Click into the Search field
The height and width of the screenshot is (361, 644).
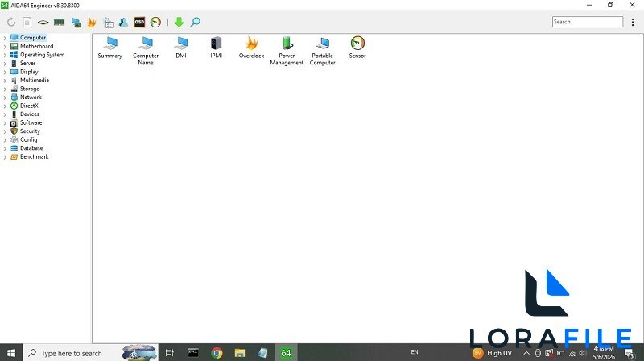(x=588, y=22)
